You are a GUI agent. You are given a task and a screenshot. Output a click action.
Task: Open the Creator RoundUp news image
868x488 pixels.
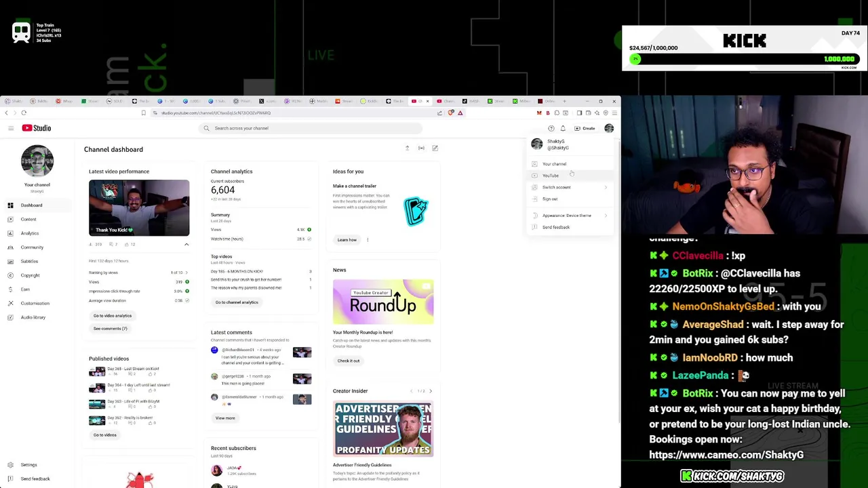383,302
